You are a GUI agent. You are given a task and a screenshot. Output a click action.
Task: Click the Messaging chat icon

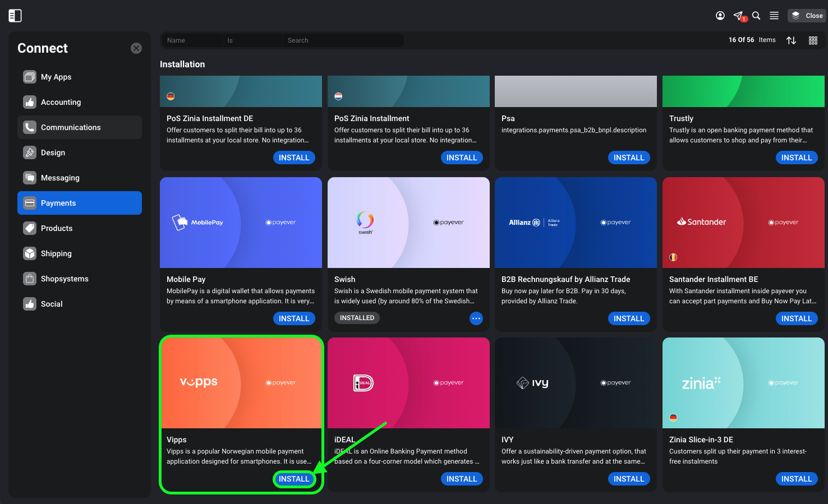pos(30,178)
